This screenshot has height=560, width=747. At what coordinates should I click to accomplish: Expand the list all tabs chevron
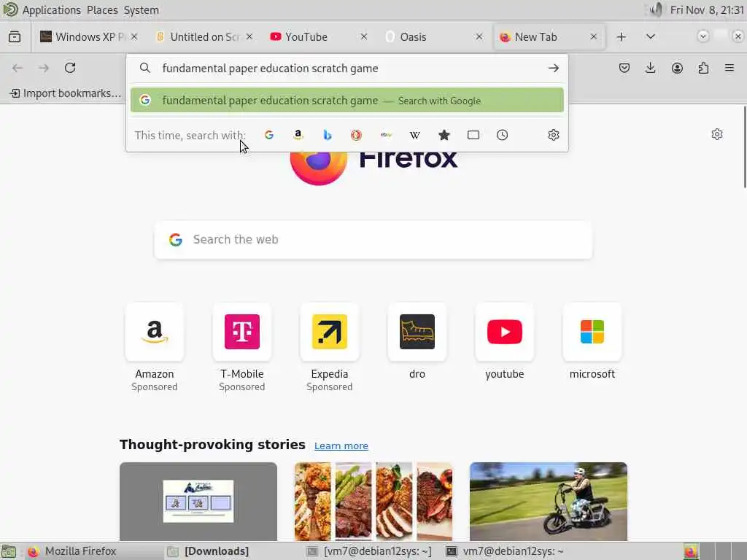[x=650, y=36]
